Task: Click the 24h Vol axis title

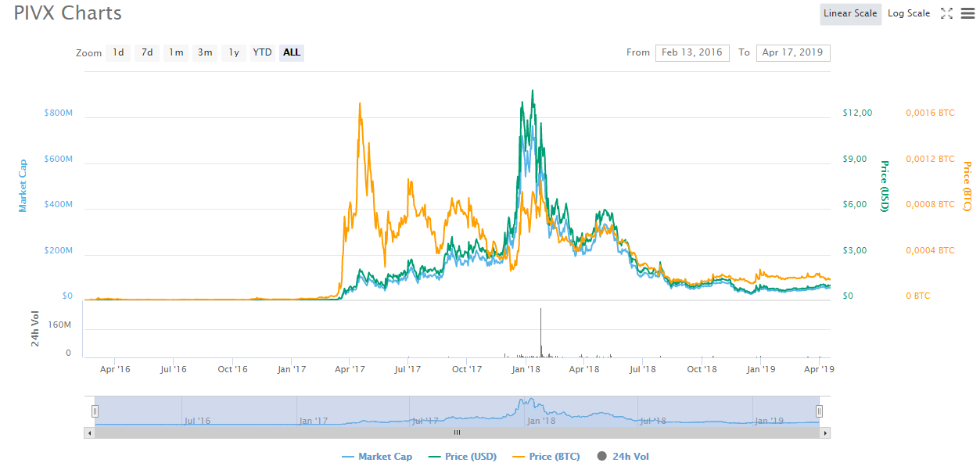Action: pyautogui.click(x=35, y=329)
